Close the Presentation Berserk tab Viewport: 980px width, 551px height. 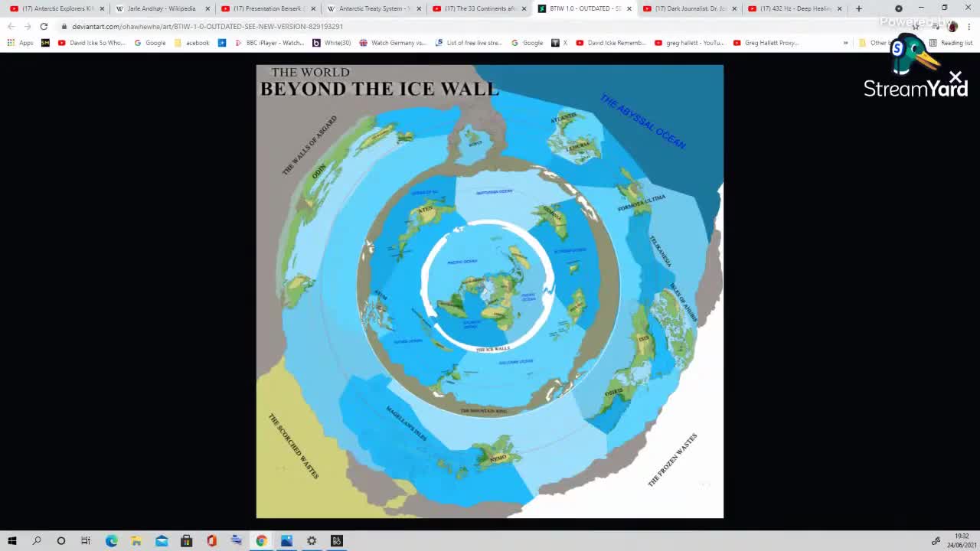click(x=313, y=8)
